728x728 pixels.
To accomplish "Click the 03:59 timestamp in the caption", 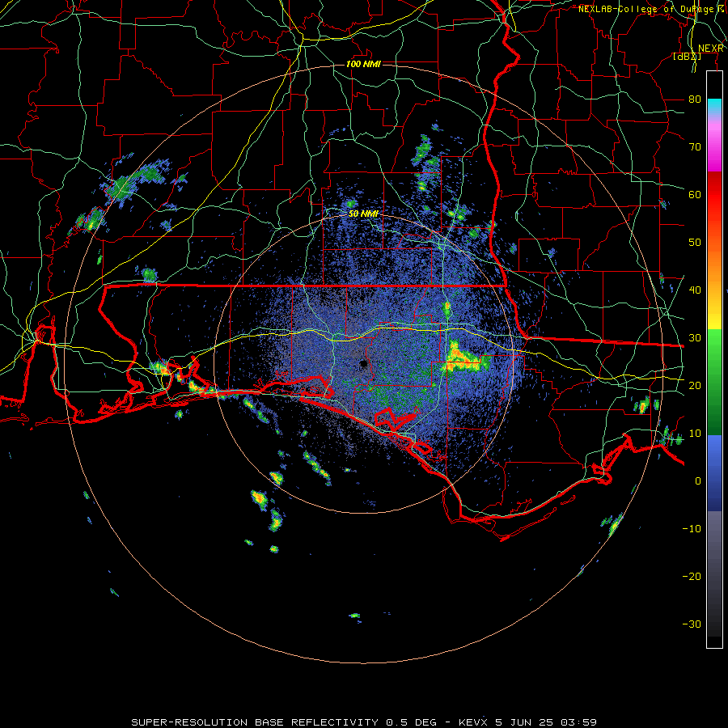I will coord(578,722).
